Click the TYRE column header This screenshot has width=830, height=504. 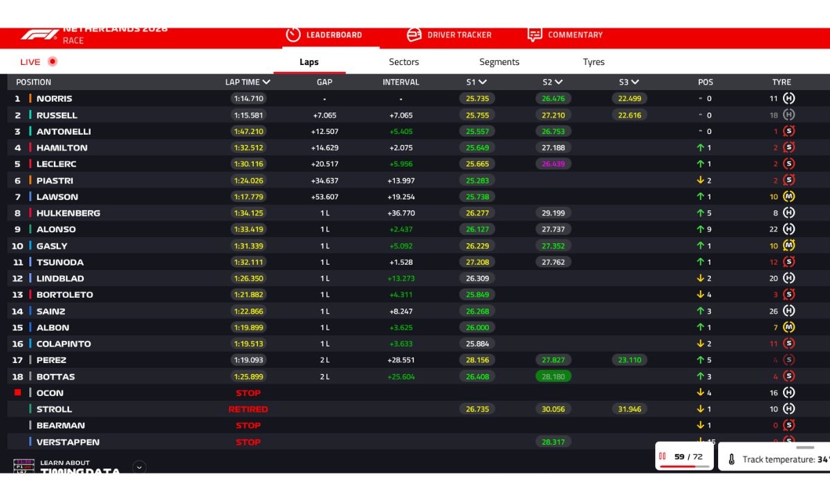click(x=782, y=82)
